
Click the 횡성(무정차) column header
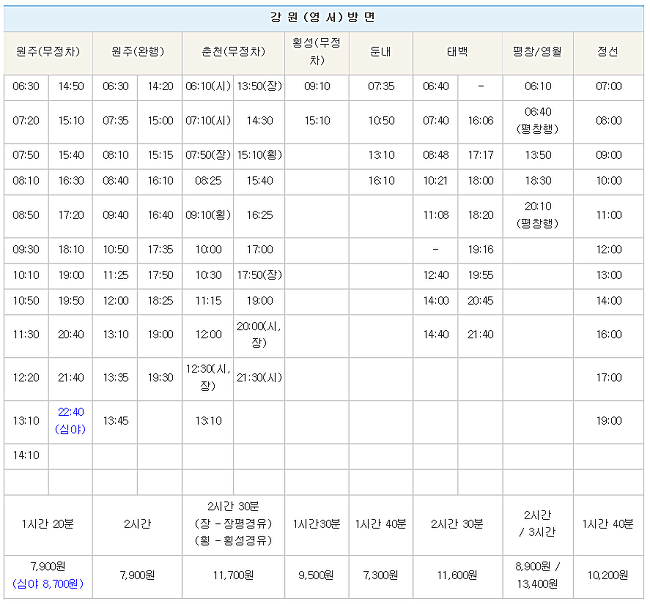coord(317,52)
